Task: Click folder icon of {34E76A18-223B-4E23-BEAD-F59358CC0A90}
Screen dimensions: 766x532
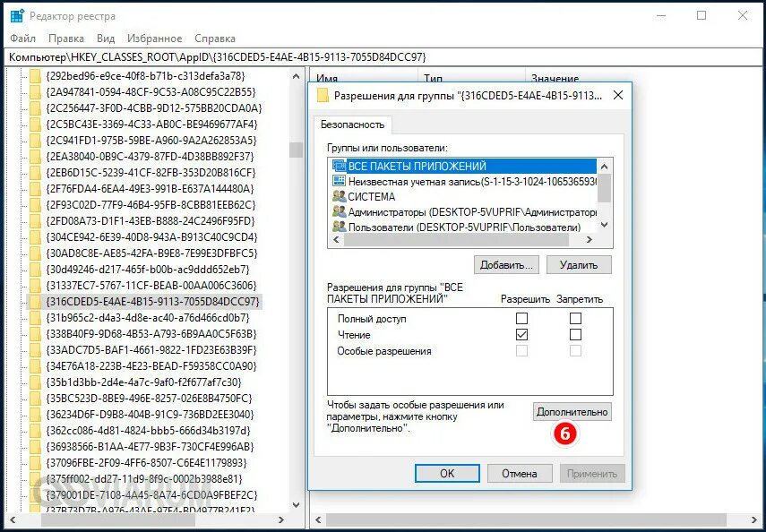Action: 34,366
